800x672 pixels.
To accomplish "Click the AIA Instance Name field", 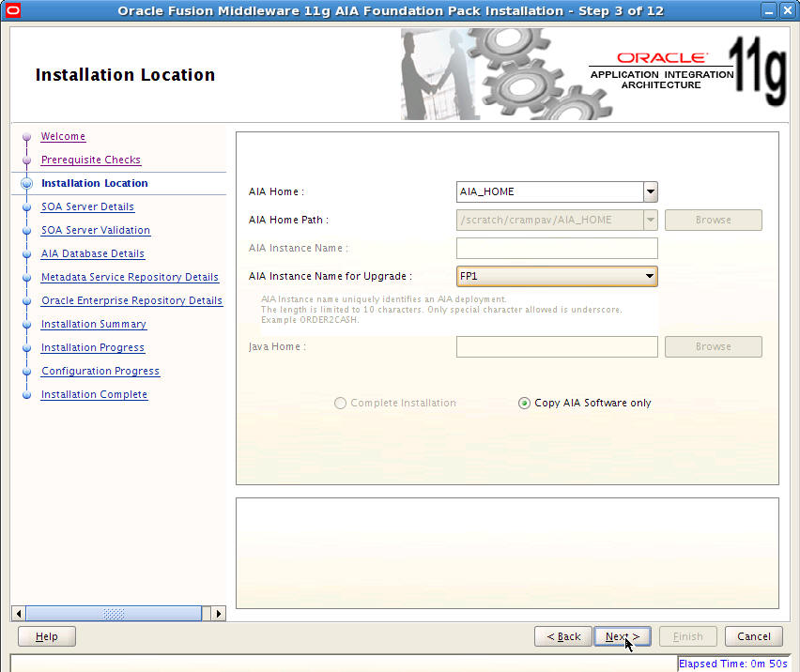I will (557, 249).
